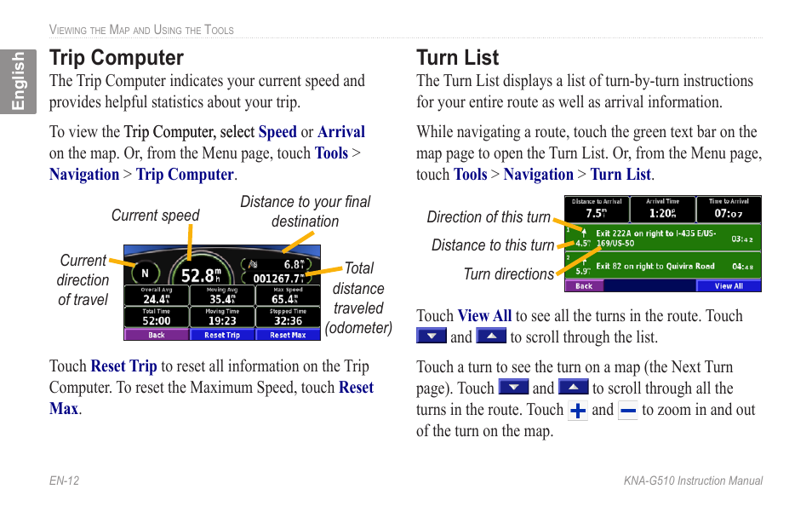This screenshot has width=812, height=518.
Task: Click the 04:48 time on second turn row
Action: click(x=742, y=267)
